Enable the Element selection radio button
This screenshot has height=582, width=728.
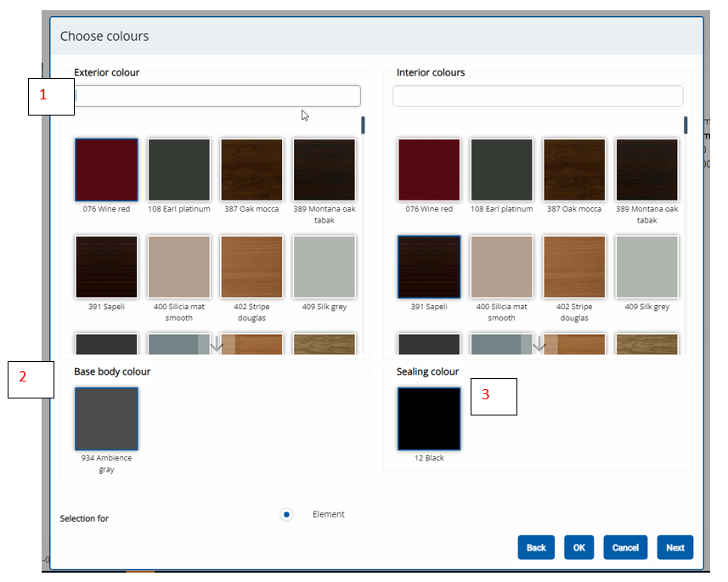pos(286,514)
